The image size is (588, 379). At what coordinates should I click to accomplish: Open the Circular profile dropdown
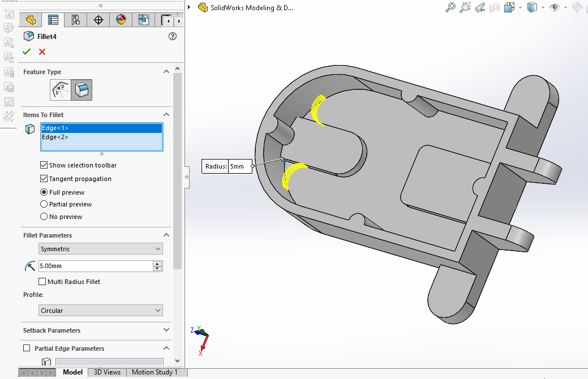101,311
